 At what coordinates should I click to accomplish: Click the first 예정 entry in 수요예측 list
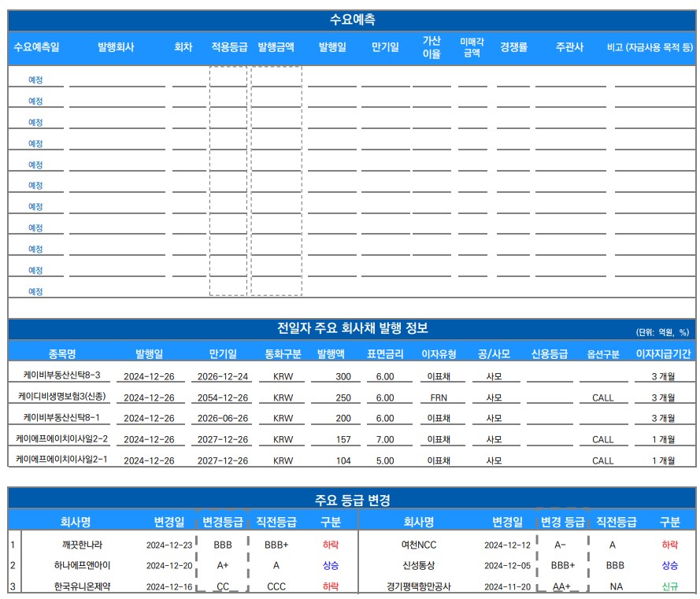(35, 80)
